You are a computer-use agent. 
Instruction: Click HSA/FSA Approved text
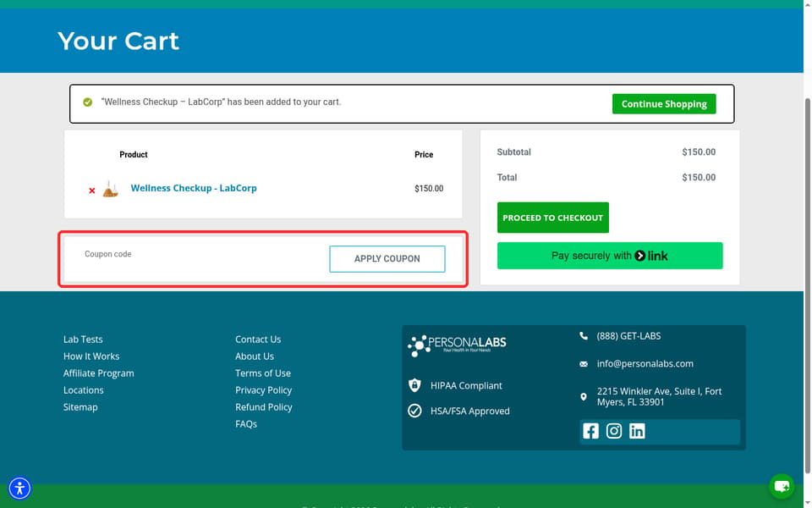(x=469, y=411)
